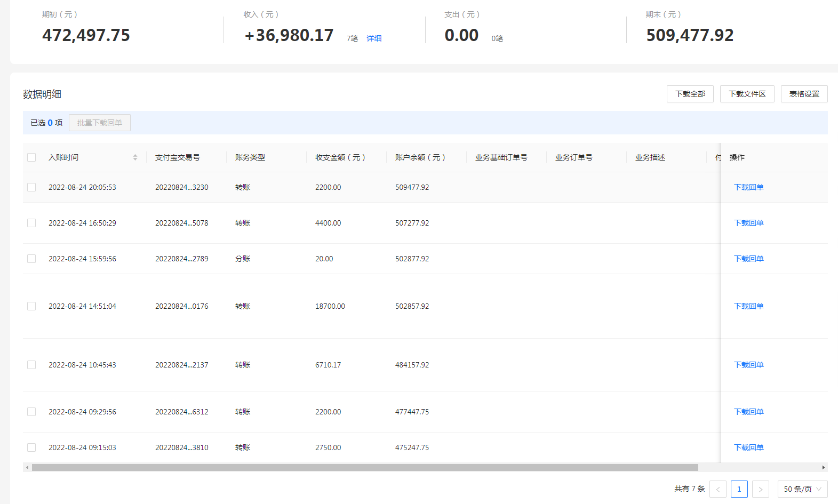Open 表格设置 table settings
This screenshot has height=504, width=838.
click(x=804, y=94)
